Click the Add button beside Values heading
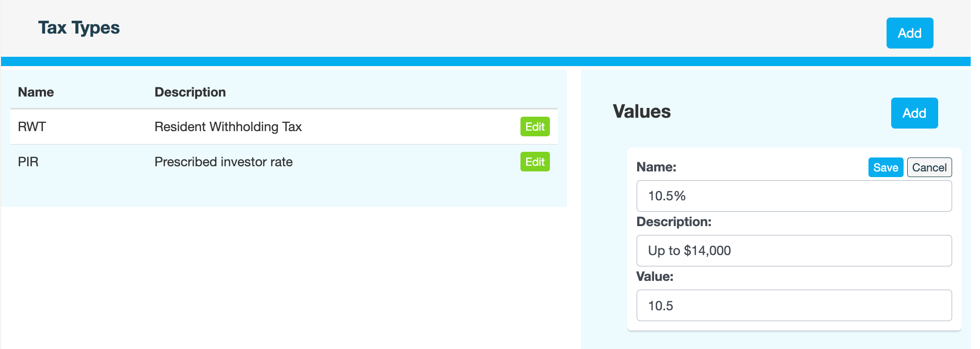This screenshot has height=349, width=980. (x=914, y=113)
